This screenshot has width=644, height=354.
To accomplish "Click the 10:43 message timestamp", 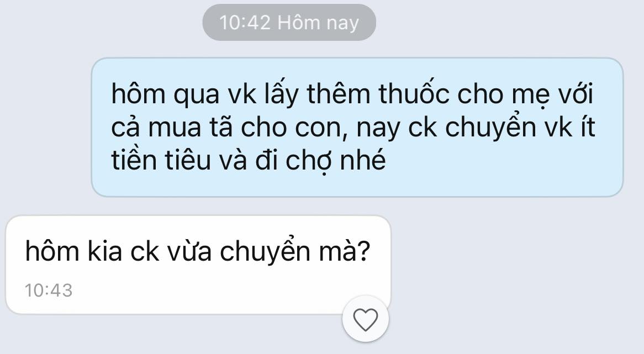I will (x=49, y=290).
